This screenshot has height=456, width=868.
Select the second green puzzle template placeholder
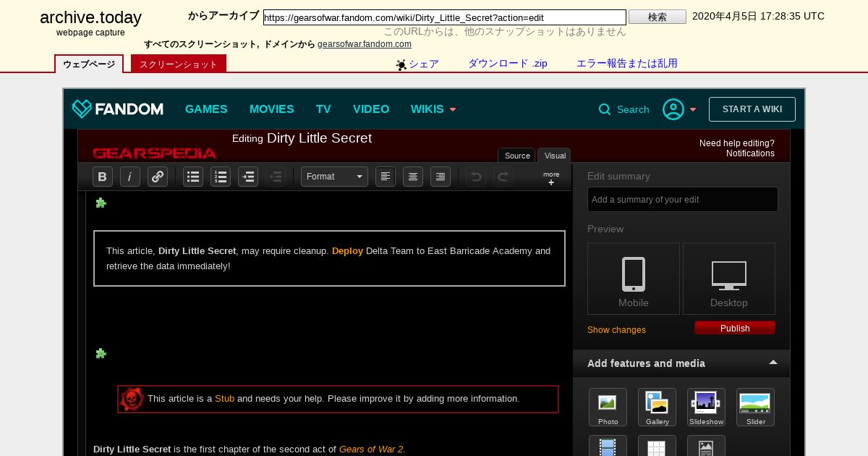(101, 353)
